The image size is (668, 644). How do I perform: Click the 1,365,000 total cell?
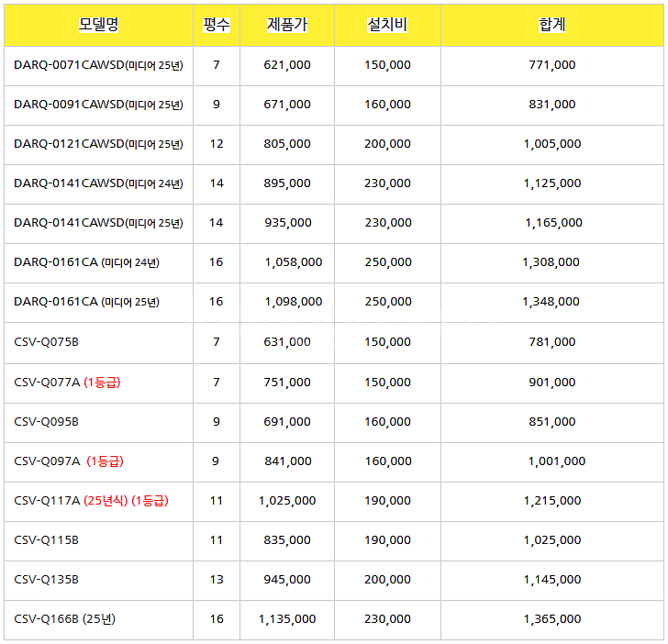552,619
